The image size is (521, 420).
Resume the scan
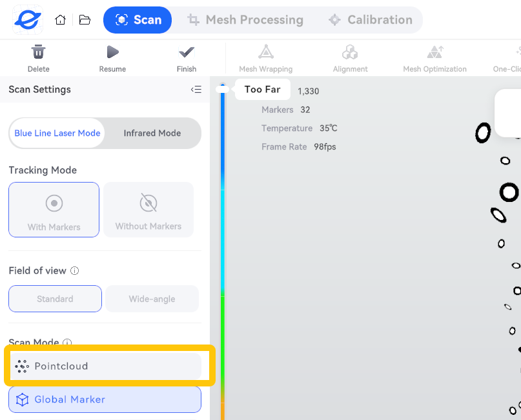112,59
